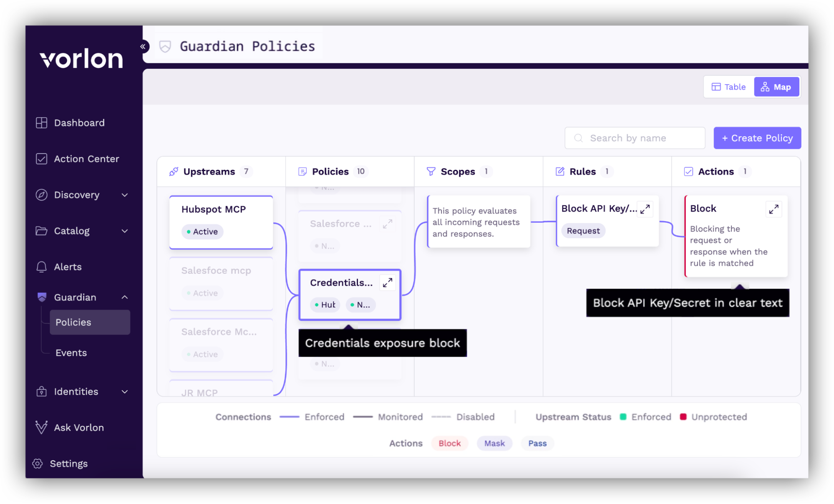Click the Ask Vorlon icon

click(x=41, y=427)
